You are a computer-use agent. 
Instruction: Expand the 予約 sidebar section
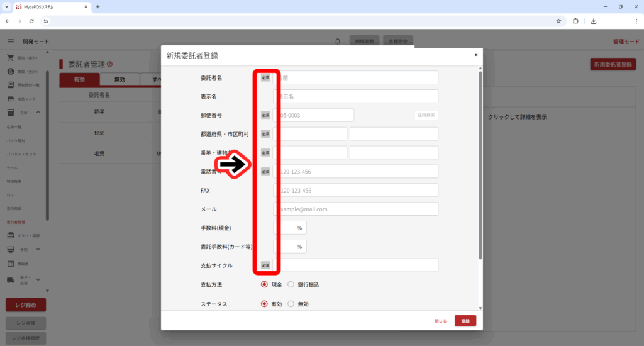[x=38, y=249]
